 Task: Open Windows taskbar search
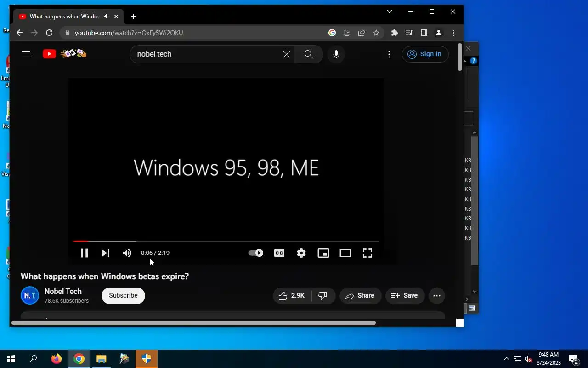click(33, 359)
